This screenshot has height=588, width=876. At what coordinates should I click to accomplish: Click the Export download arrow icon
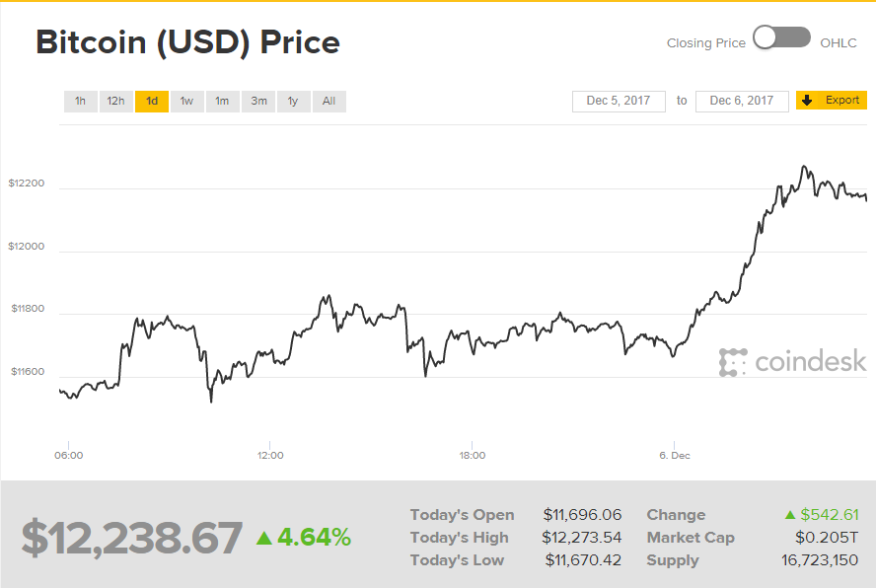pos(807,101)
